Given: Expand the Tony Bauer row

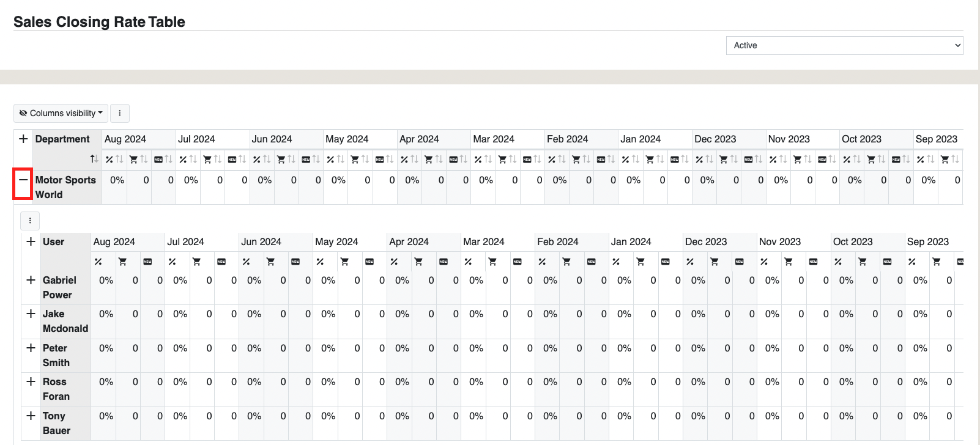Looking at the screenshot, I should pos(31,416).
